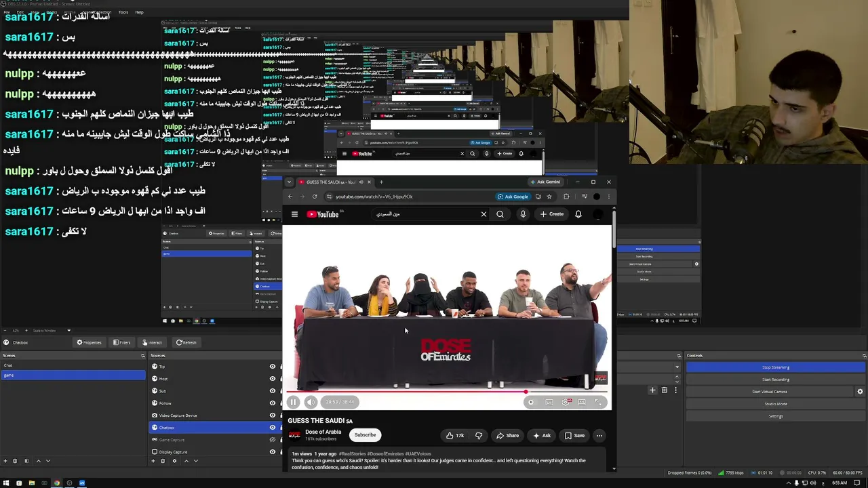Image resolution: width=868 pixels, height=488 pixels.
Task: Select the game scene in OBS
Action: (x=73, y=375)
